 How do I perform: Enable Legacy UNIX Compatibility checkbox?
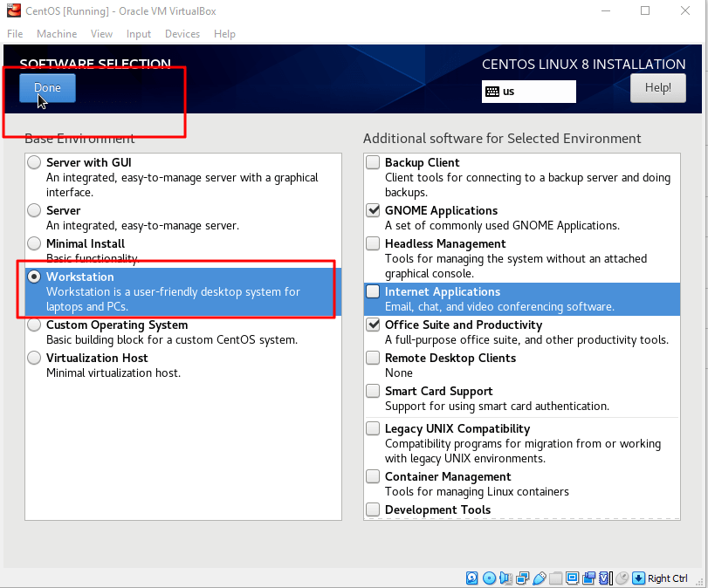coord(373,428)
